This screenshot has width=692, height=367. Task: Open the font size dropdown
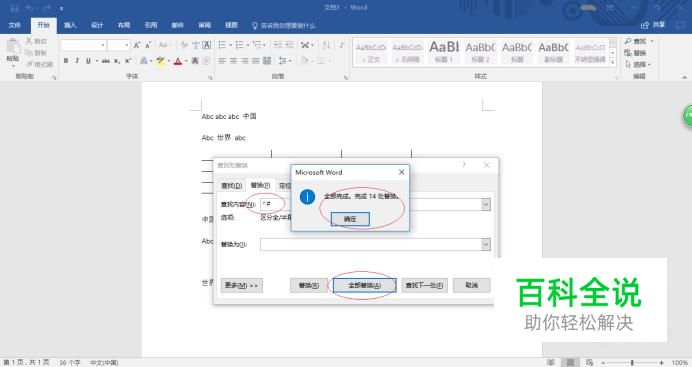pos(127,45)
